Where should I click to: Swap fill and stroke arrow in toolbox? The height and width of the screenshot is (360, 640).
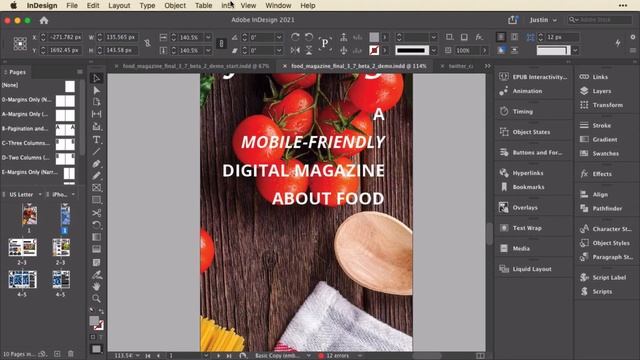point(101,311)
